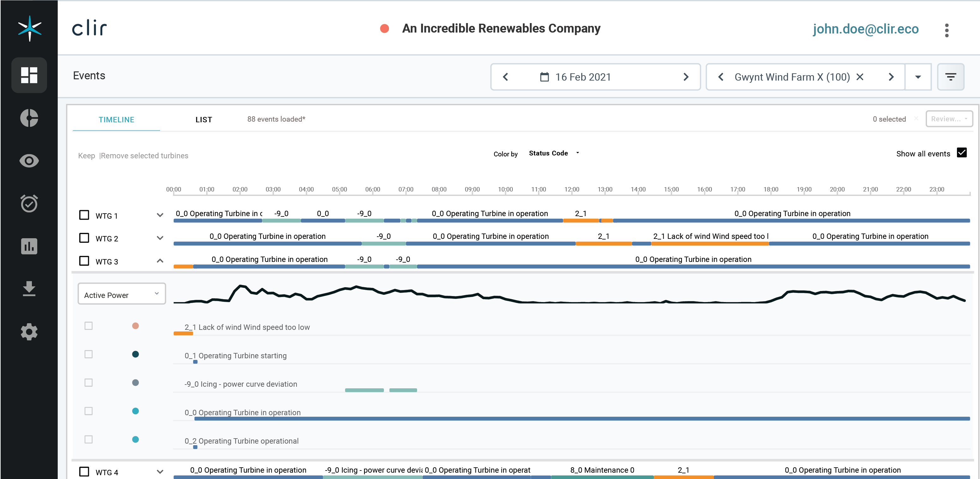Image resolution: width=980 pixels, height=479 pixels.
Task: Check the WTG 3 checkbox
Action: pyautogui.click(x=84, y=261)
